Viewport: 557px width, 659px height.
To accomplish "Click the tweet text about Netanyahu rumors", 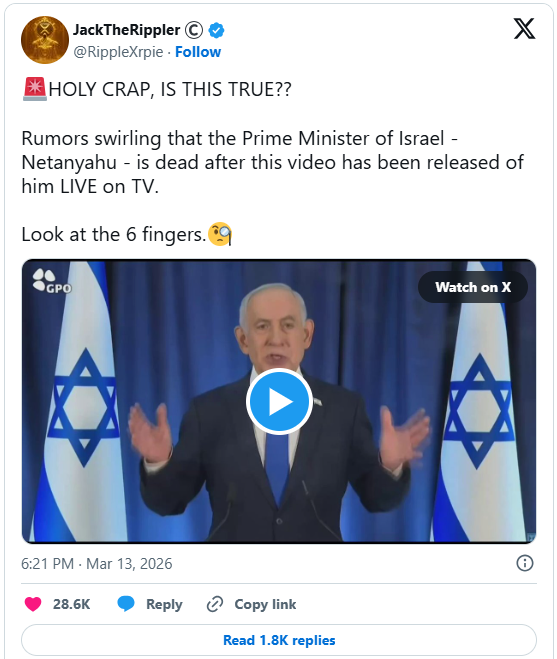I will (273, 162).
